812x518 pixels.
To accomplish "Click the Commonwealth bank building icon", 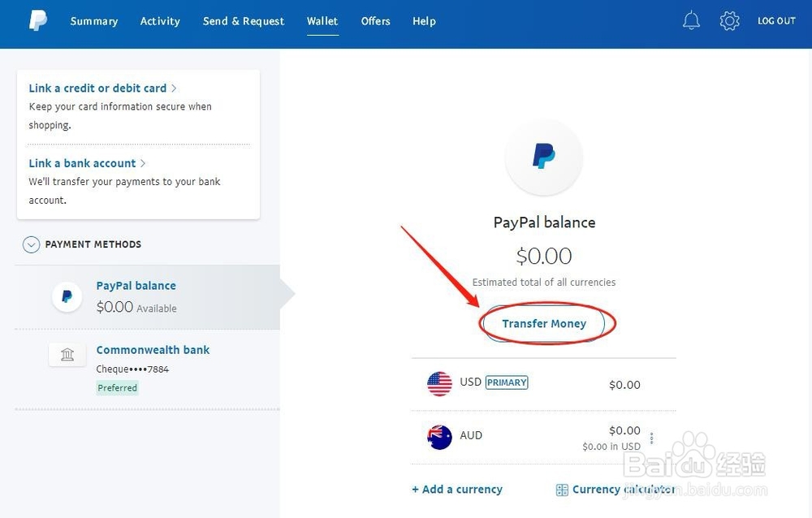I will pyautogui.click(x=67, y=354).
